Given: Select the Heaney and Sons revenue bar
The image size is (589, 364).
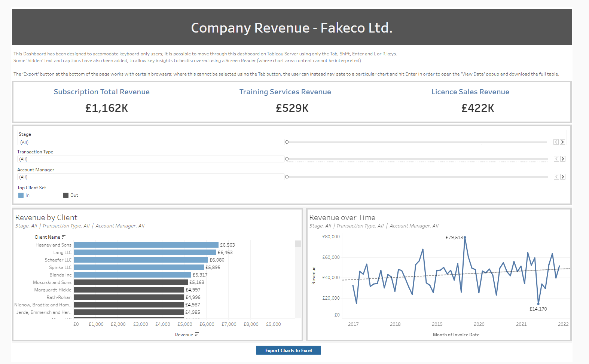Looking at the screenshot, I should click(146, 245).
